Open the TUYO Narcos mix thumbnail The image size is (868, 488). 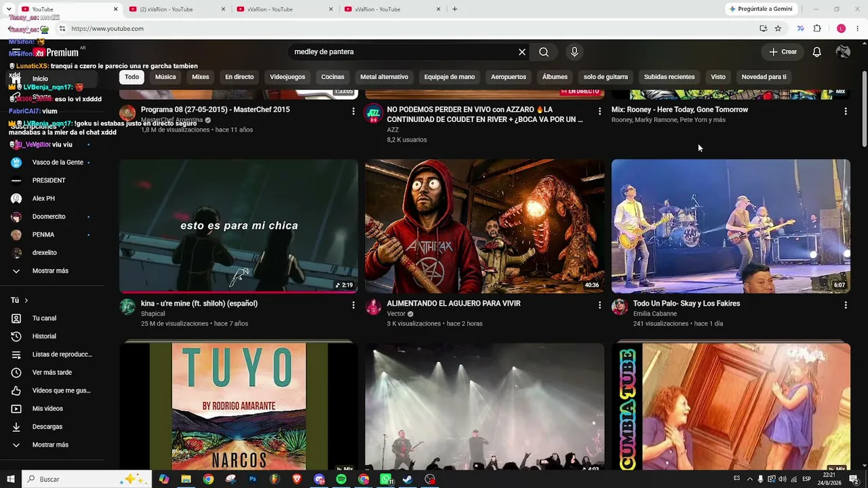pos(239,407)
